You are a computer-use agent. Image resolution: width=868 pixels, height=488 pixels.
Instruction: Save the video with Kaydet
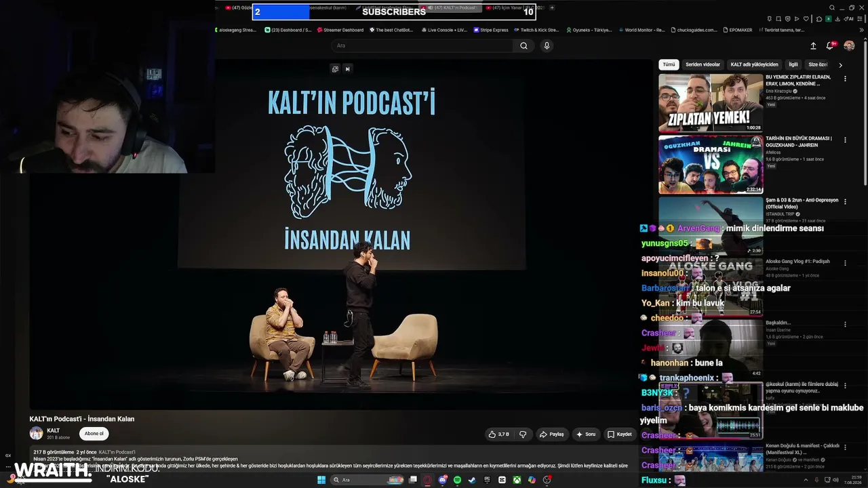(620, 434)
